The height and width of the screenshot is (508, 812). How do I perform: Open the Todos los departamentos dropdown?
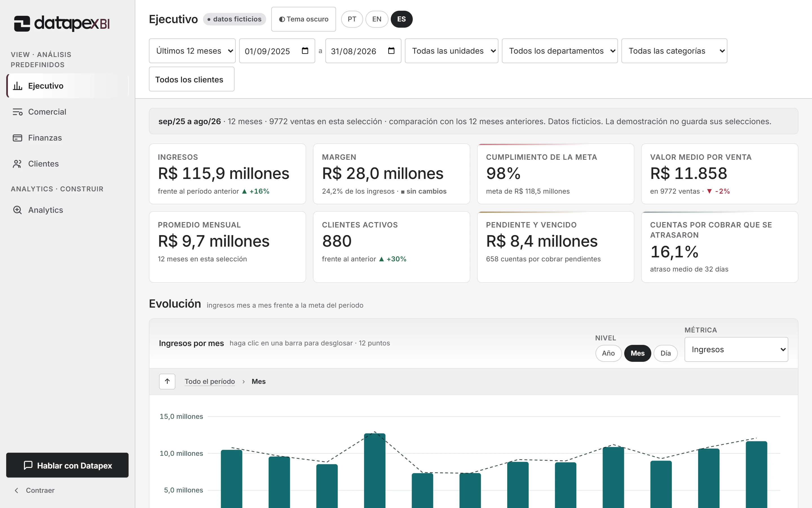[560, 51]
